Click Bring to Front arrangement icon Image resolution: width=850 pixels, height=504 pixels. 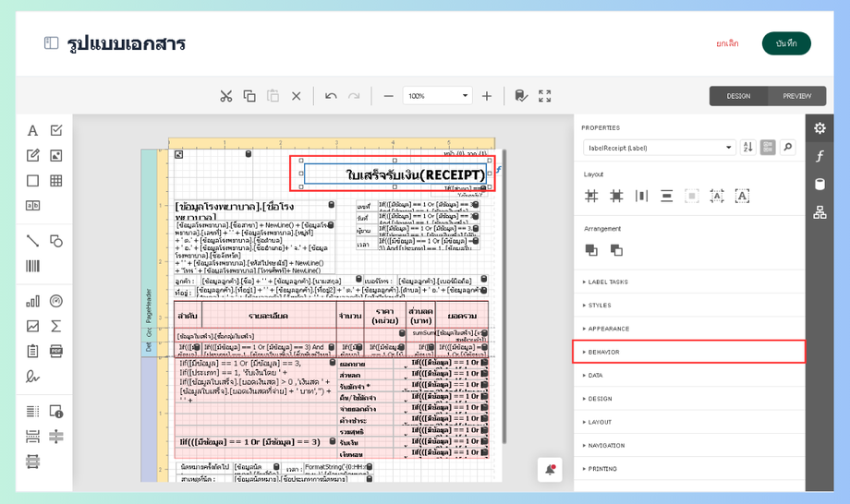pyautogui.click(x=591, y=250)
